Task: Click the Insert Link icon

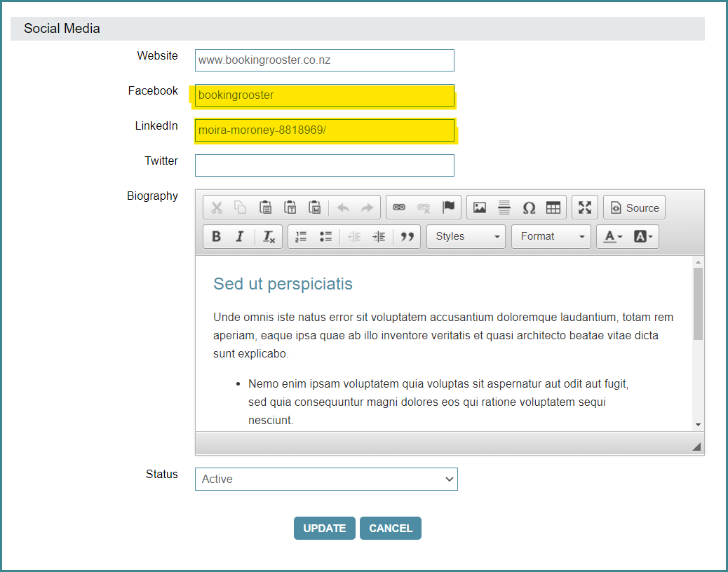Action: pyautogui.click(x=399, y=207)
